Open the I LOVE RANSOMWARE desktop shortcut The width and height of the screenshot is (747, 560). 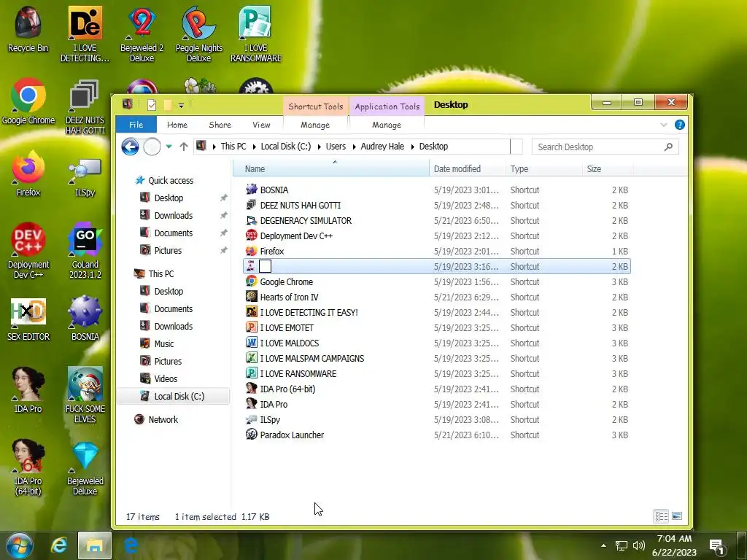coord(256,34)
